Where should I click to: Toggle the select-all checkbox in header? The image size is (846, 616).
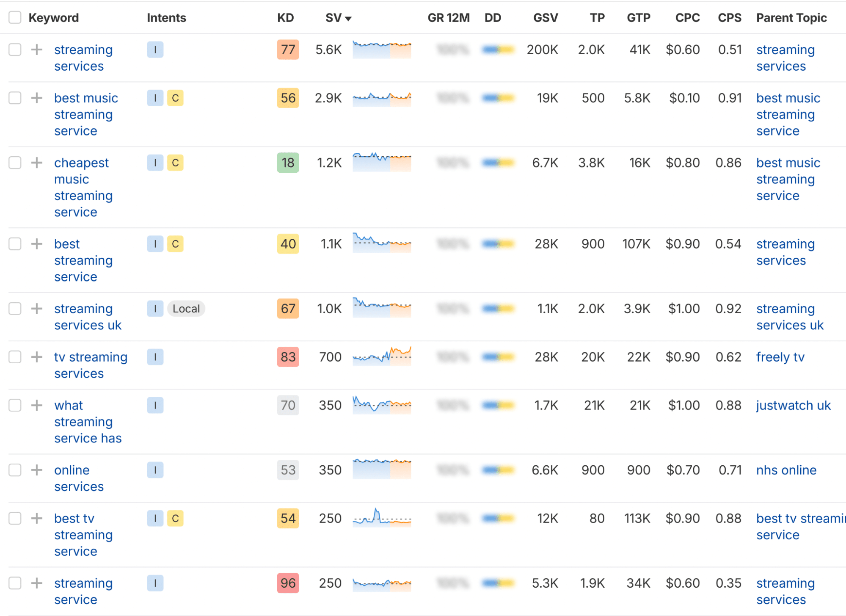[15, 17]
